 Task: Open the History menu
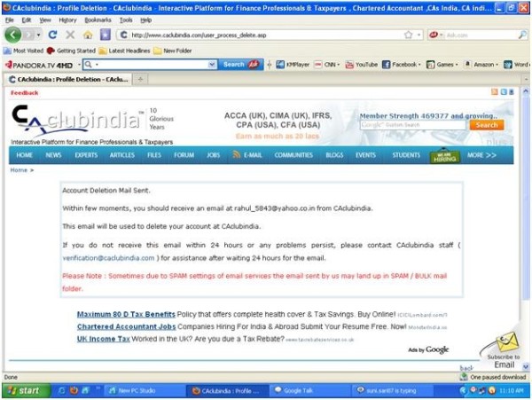(67, 20)
